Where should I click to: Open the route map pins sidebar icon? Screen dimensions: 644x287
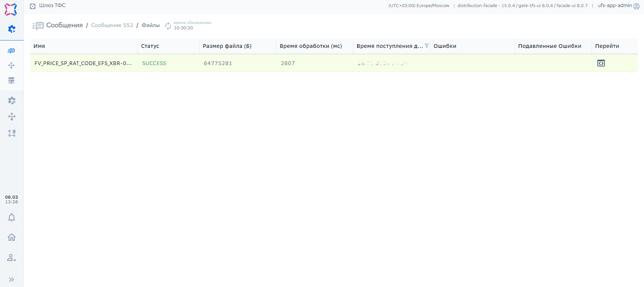[x=11, y=133]
